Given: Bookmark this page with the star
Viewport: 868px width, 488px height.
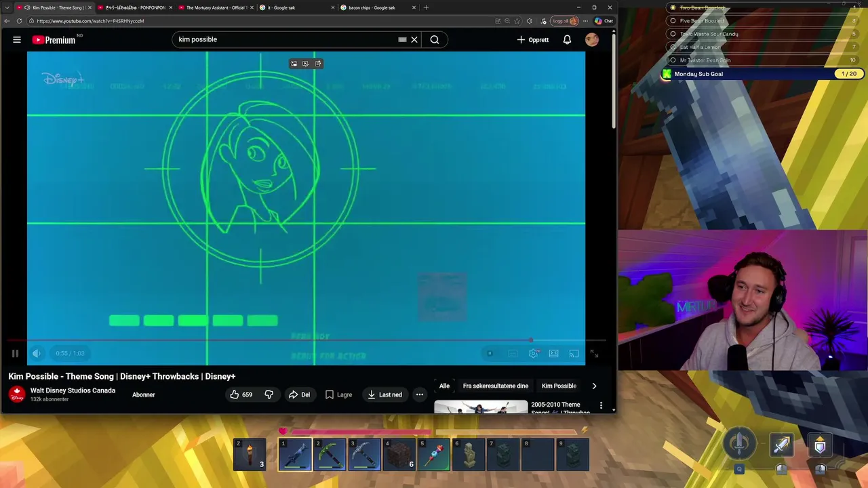Looking at the screenshot, I should [x=518, y=21].
